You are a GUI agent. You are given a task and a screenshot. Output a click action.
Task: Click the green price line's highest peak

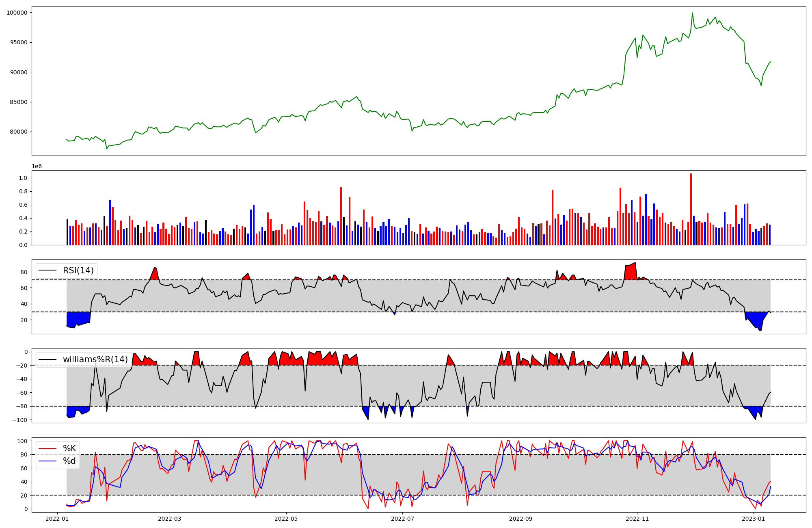click(x=692, y=13)
